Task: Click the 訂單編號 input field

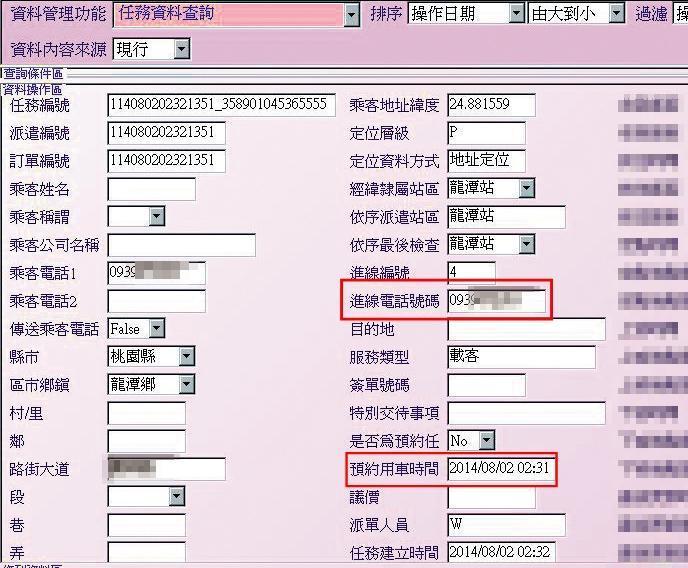Action: pyautogui.click(x=166, y=161)
